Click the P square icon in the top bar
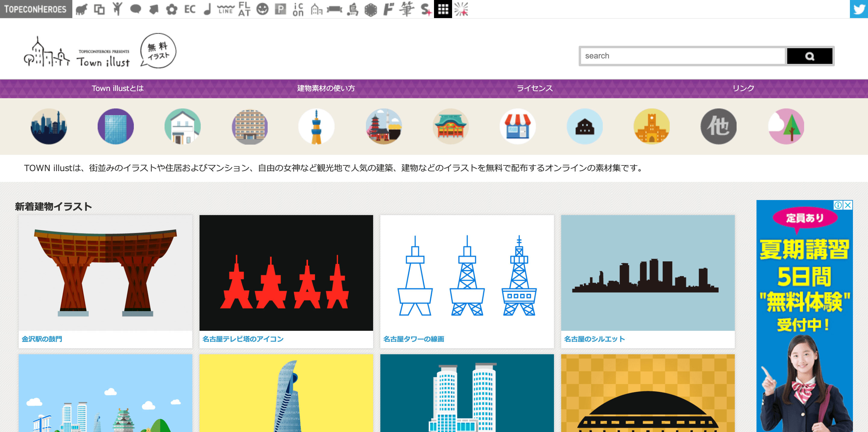The height and width of the screenshot is (432, 868). 280,9
